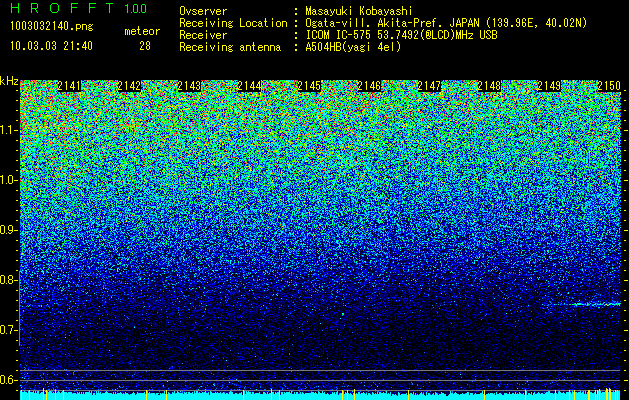Click the 'Ovserver' field label

point(203,11)
